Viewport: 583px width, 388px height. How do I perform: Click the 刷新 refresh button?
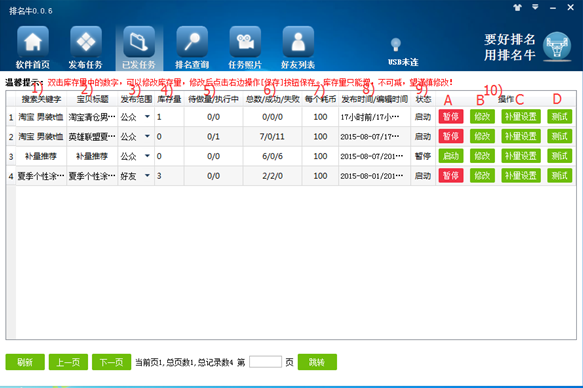25,362
